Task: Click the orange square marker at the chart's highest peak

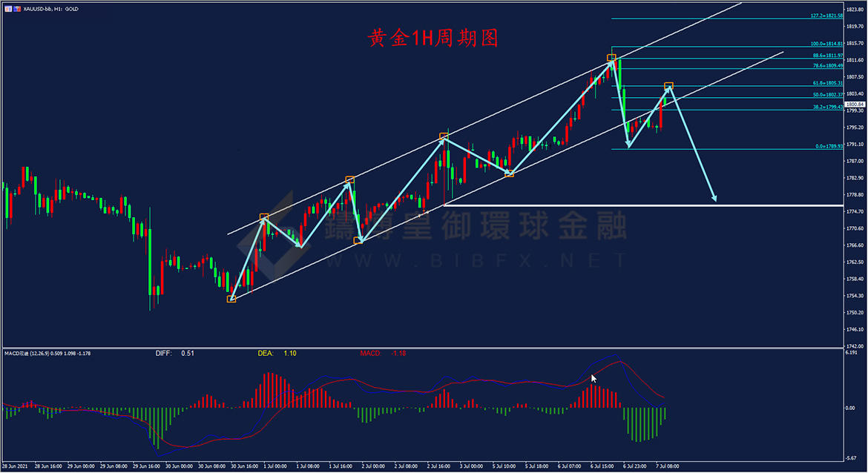Action: (611, 58)
